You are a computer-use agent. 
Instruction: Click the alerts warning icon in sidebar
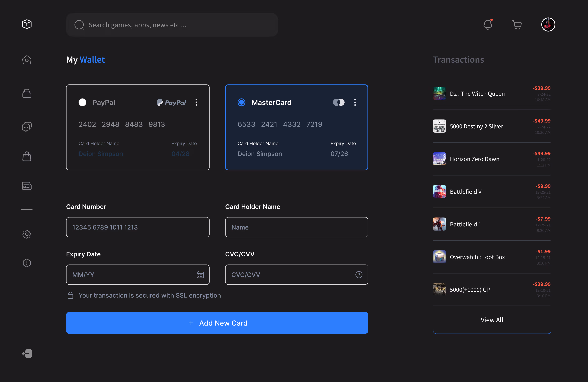[x=26, y=263]
